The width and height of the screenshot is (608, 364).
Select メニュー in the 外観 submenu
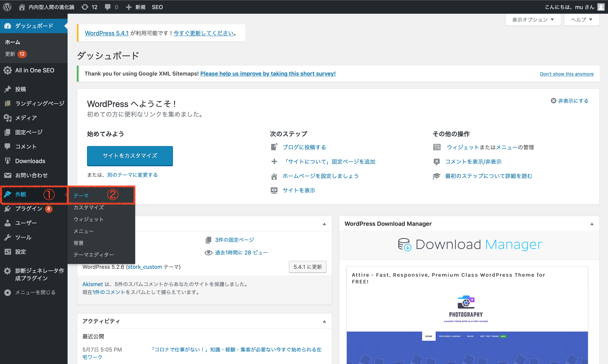tap(83, 231)
